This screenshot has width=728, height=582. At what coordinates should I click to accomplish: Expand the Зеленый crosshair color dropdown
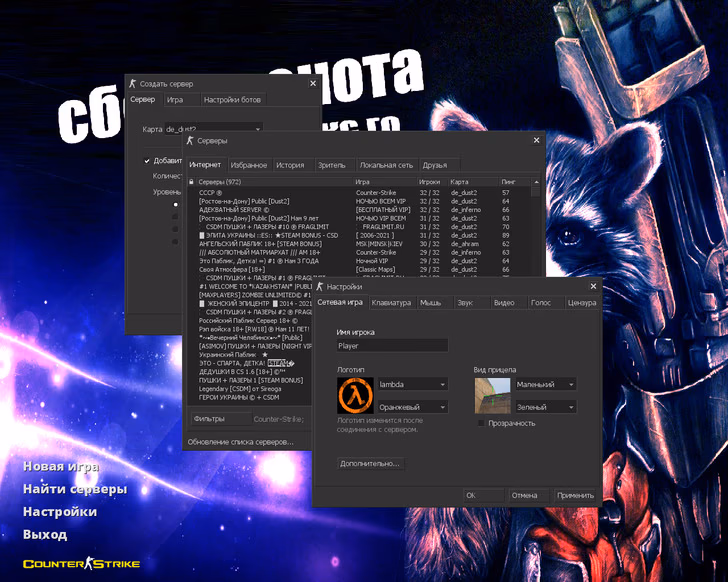point(545,407)
